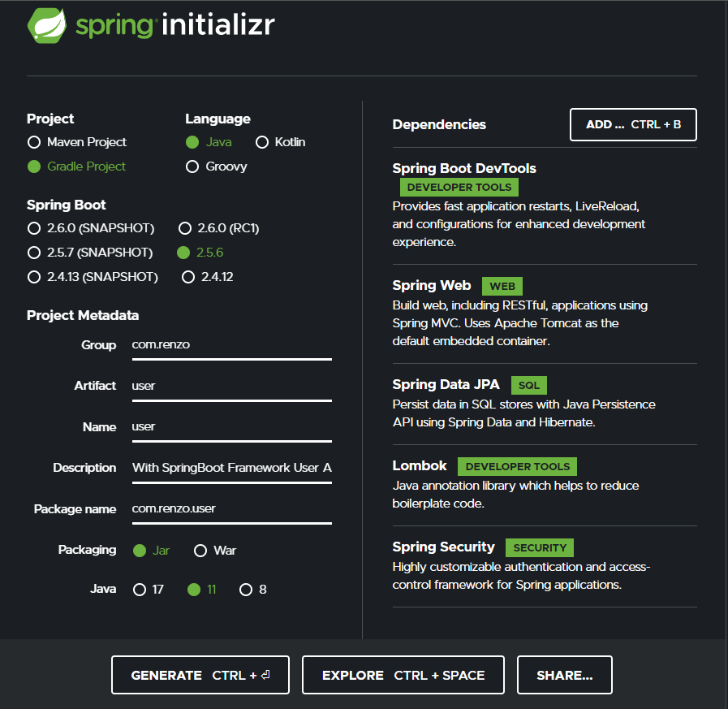Viewport: 728px width, 709px height.
Task: Choose Groovy as the language
Action: pos(192,166)
